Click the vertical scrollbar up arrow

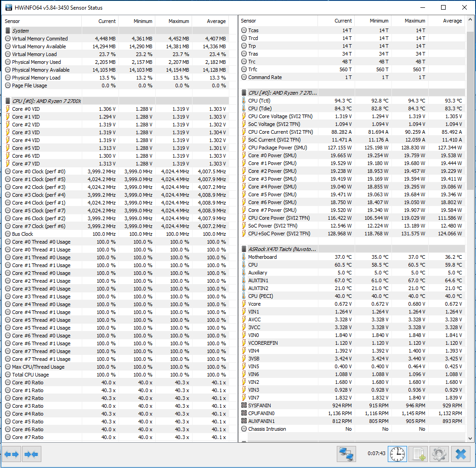pyautogui.click(x=470, y=20)
